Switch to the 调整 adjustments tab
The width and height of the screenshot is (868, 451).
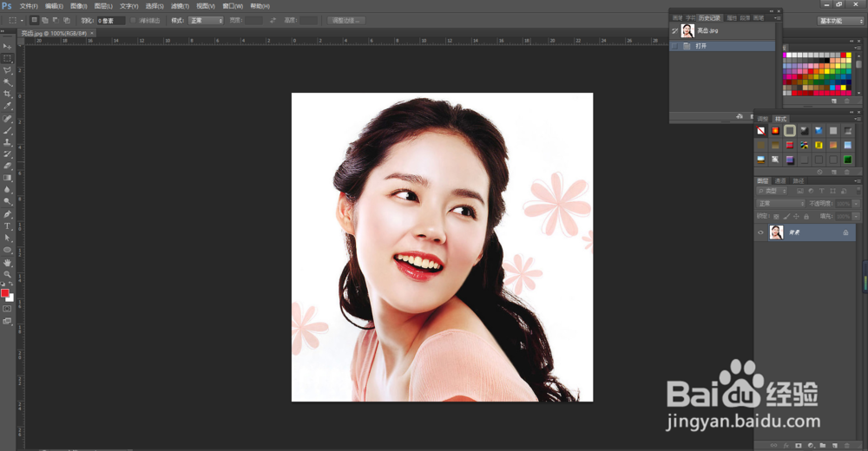(x=763, y=119)
